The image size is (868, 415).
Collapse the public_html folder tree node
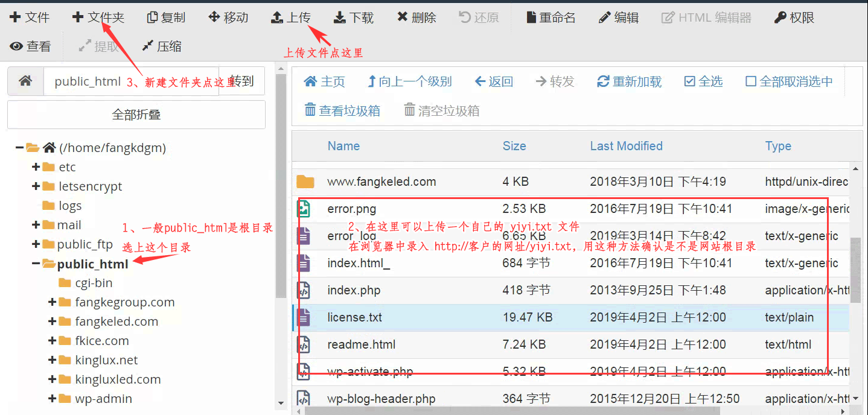point(36,264)
